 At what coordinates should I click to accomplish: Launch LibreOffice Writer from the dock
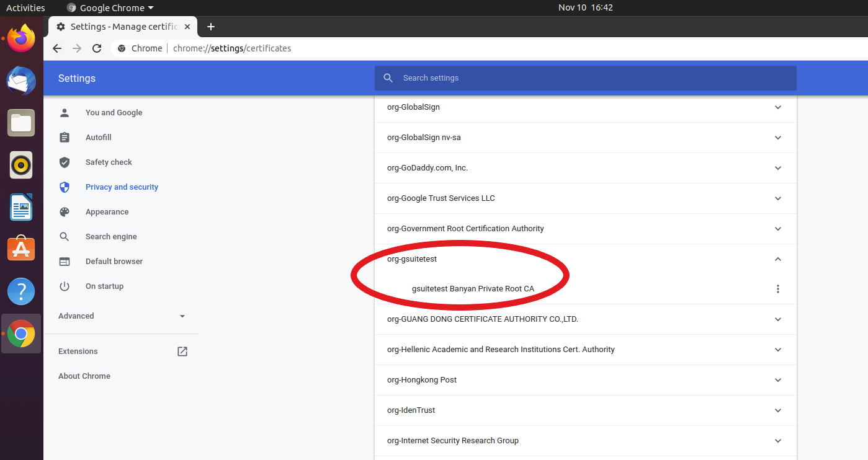(x=21, y=207)
